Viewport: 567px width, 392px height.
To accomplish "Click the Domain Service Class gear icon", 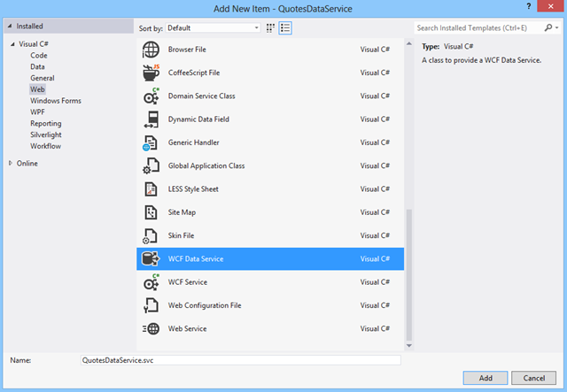I will [151, 96].
